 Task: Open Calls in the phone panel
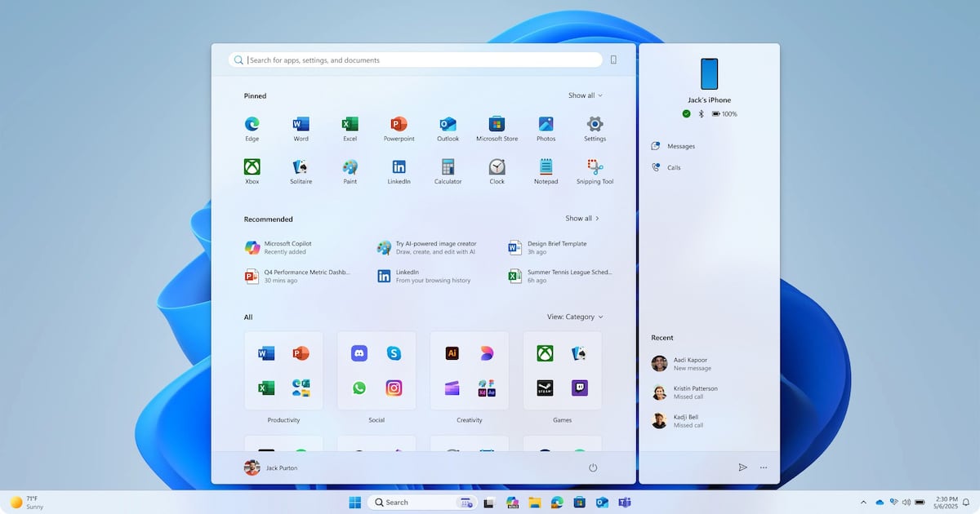pyautogui.click(x=673, y=167)
